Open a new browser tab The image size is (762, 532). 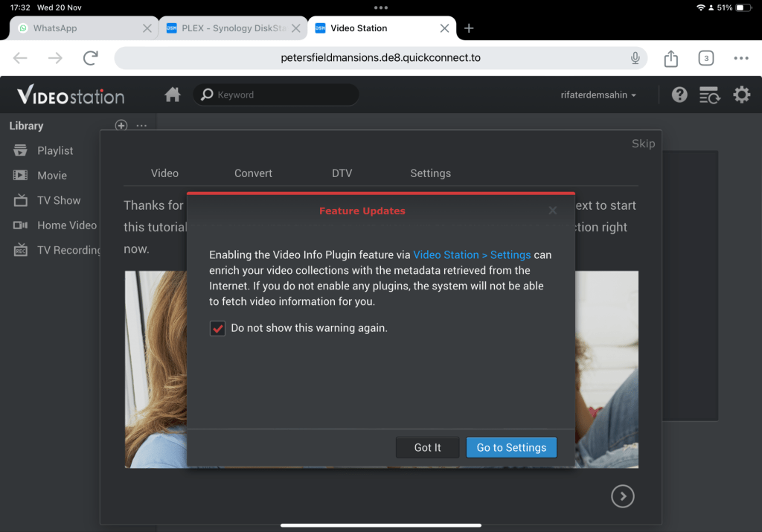coord(469,28)
